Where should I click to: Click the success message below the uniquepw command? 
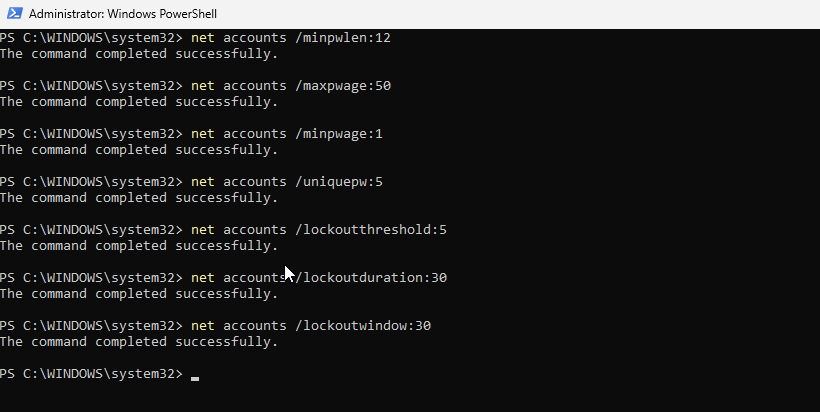(x=139, y=197)
